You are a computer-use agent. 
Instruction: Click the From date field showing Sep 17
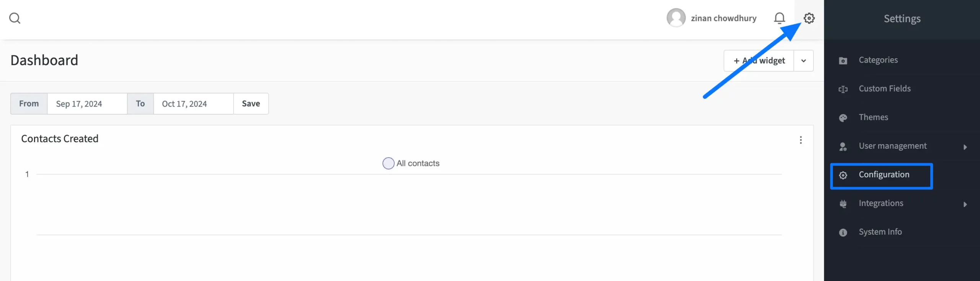(87, 103)
